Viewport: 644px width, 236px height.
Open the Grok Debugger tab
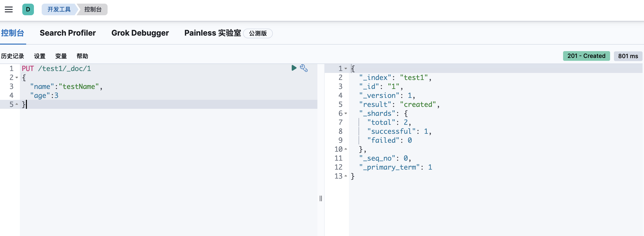pos(140,33)
